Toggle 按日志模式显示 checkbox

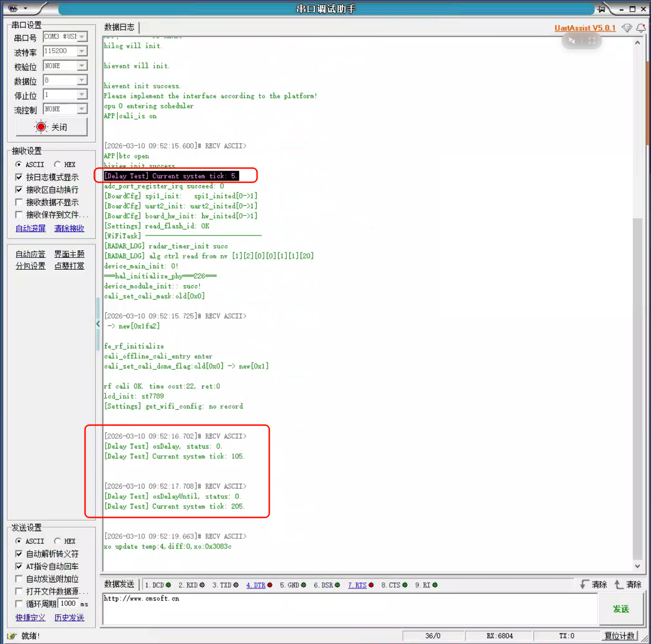[19, 177]
